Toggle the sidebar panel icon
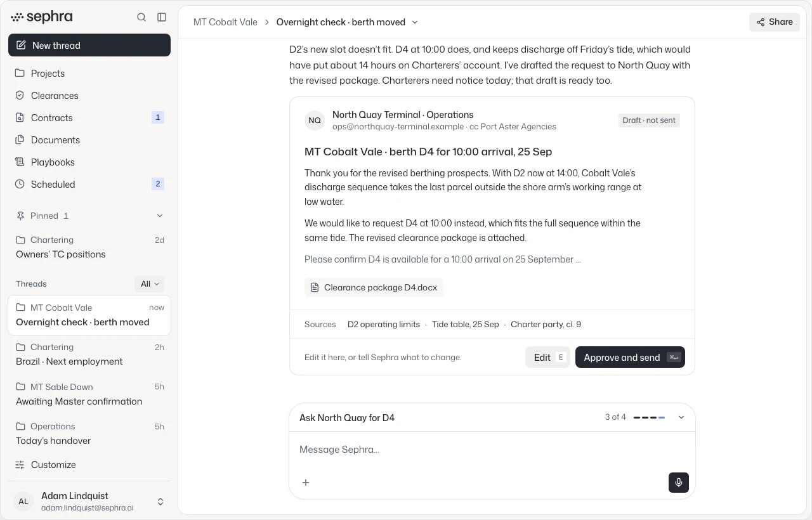This screenshot has width=812, height=520. coord(162,17)
